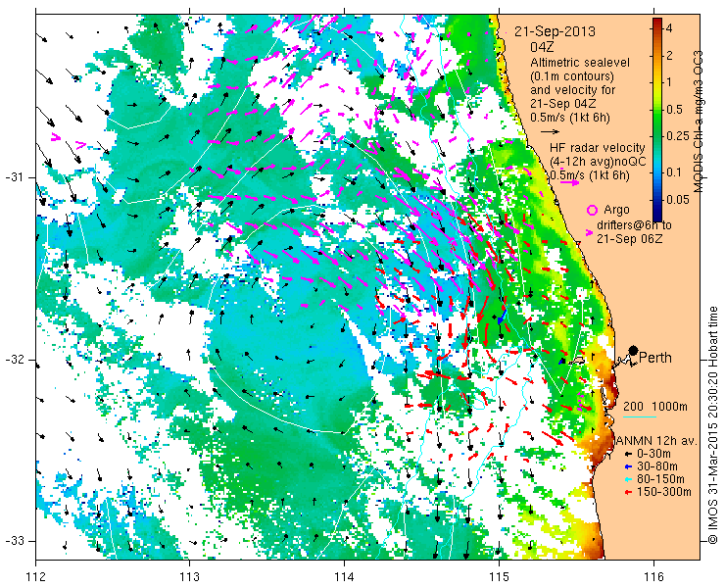Click the '(0.1m contours)' text
Screen dimensions: 725x588
pyautogui.click(x=572, y=75)
